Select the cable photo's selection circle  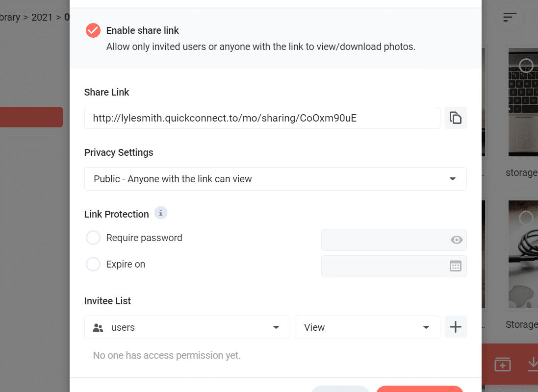526,218
